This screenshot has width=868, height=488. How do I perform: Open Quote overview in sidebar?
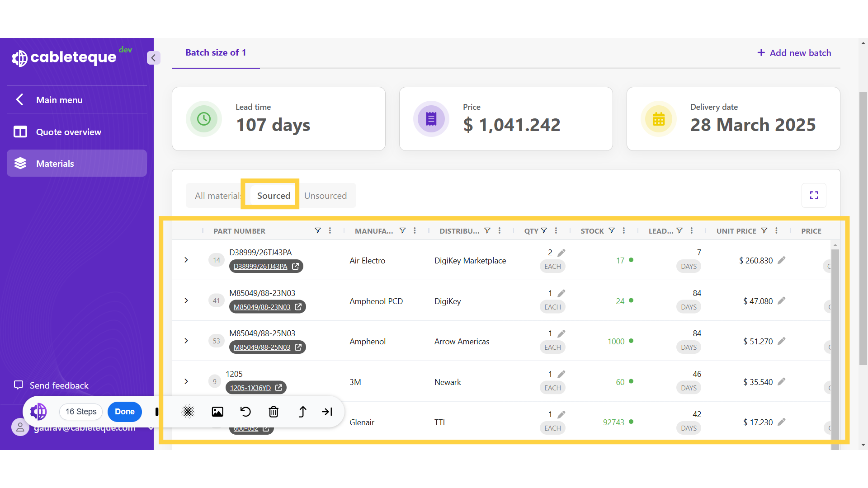point(69,132)
